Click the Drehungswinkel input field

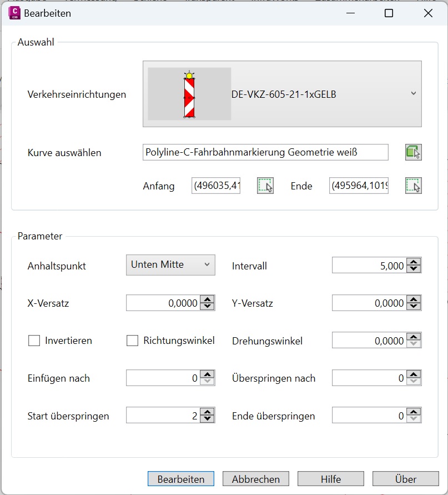369,341
